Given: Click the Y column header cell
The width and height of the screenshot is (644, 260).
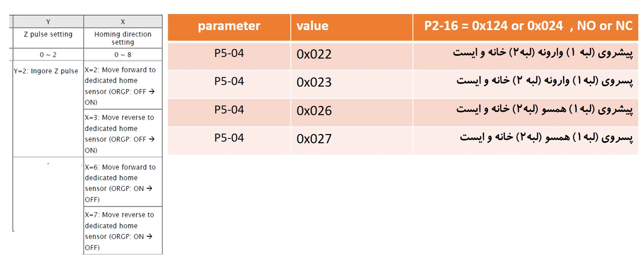Looking at the screenshot, I should pyautogui.click(x=48, y=22).
